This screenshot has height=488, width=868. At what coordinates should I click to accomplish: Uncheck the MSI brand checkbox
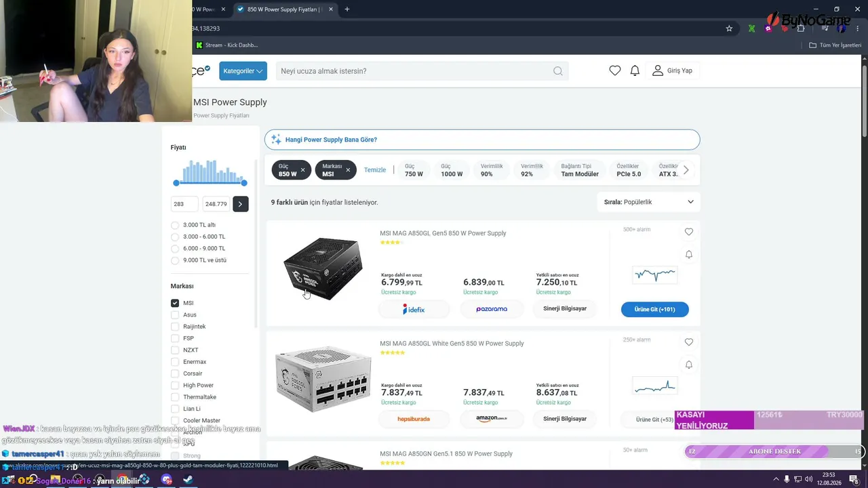pos(175,303)
